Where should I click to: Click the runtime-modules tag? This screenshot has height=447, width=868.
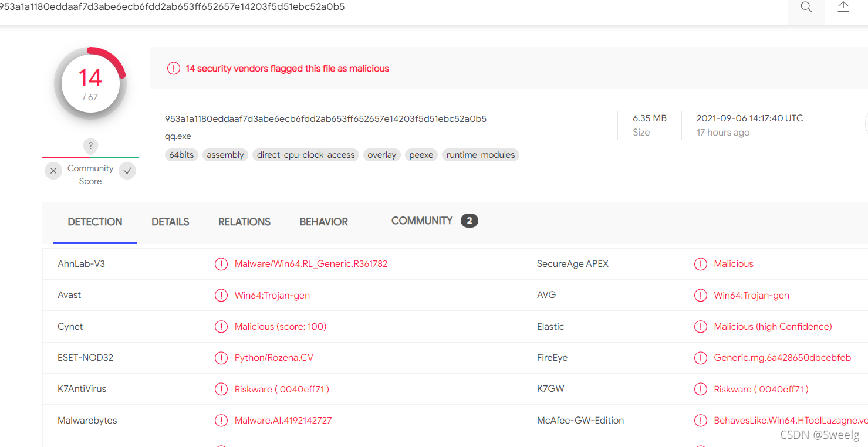(481, 155)
